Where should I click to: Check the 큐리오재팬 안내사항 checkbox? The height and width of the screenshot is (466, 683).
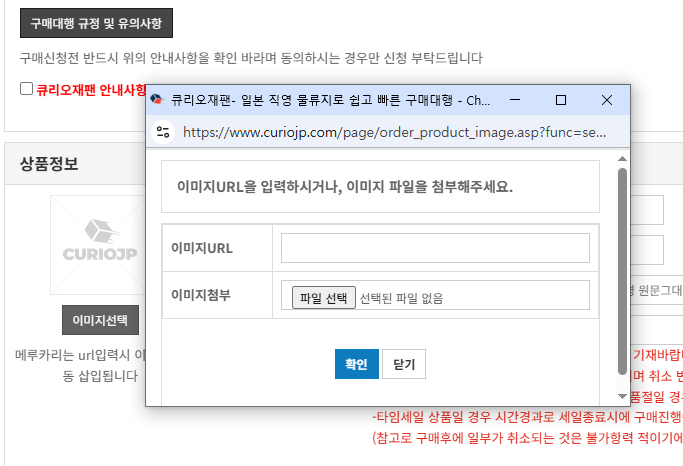tap(27, 88)
